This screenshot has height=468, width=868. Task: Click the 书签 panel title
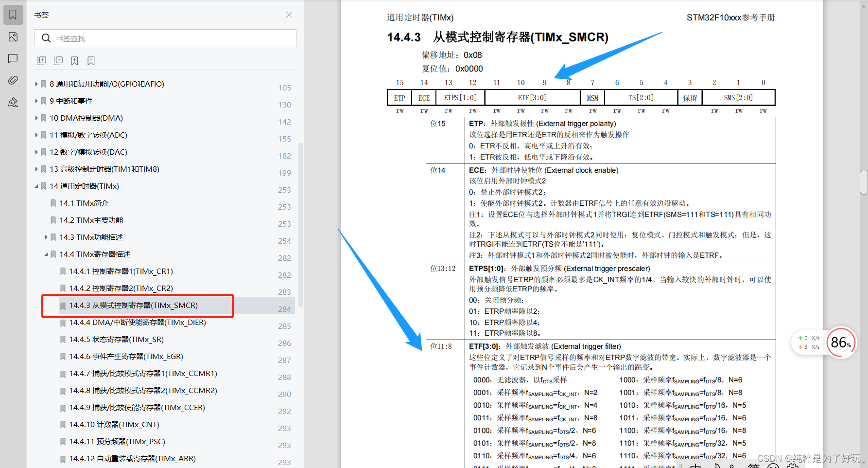click(x=41, y=15)
